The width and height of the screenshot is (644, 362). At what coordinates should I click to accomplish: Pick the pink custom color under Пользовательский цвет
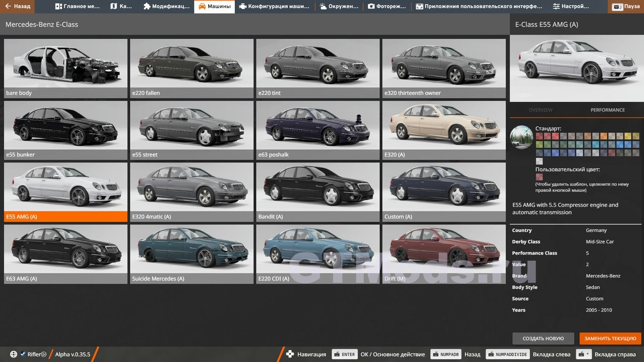pos(539,177)
